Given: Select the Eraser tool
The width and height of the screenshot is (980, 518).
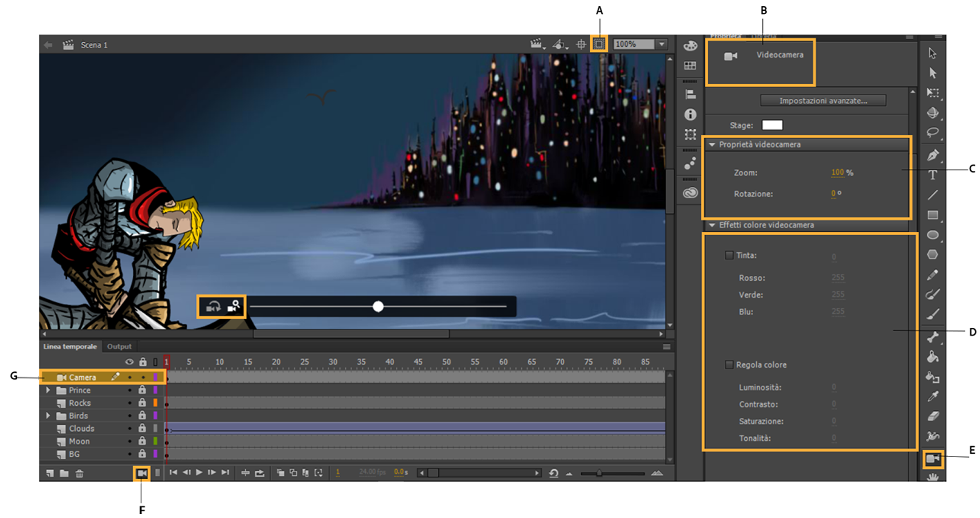Looking at the screenshot, I should click(x=933, y=416).
